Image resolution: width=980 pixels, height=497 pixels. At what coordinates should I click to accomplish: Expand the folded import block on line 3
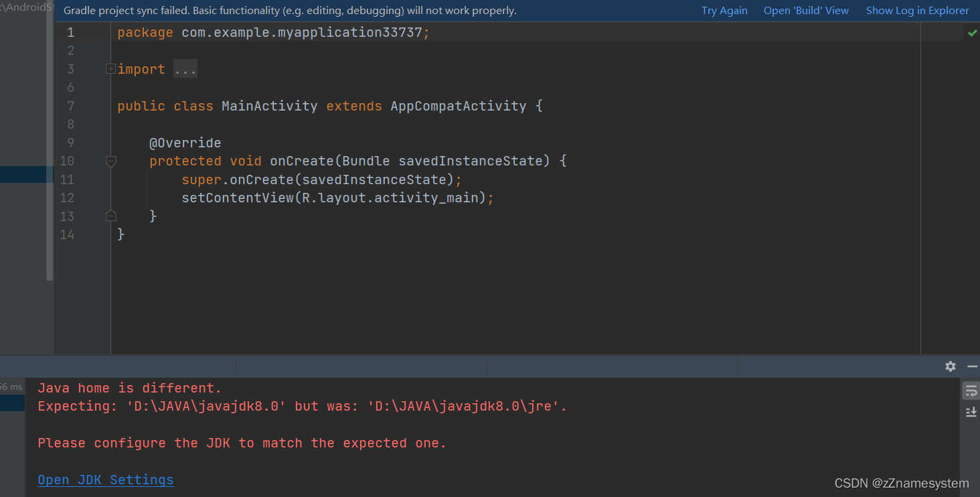pos(111,68)
